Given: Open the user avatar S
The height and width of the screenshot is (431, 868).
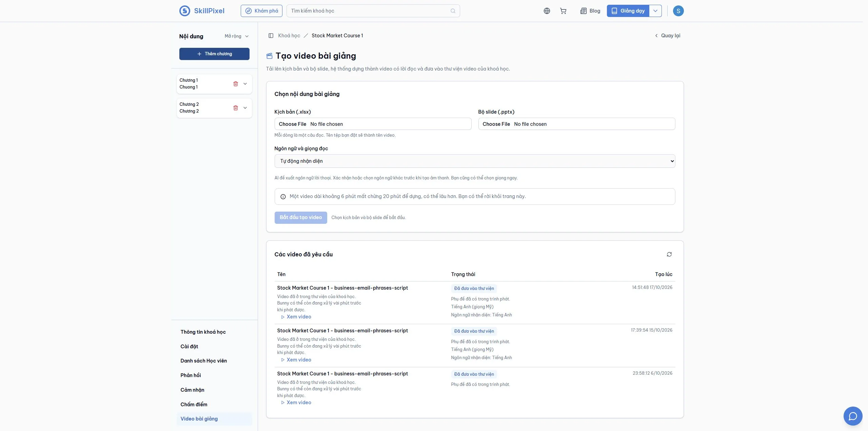Looking at the screenshot, I should [x=678, y=11].
